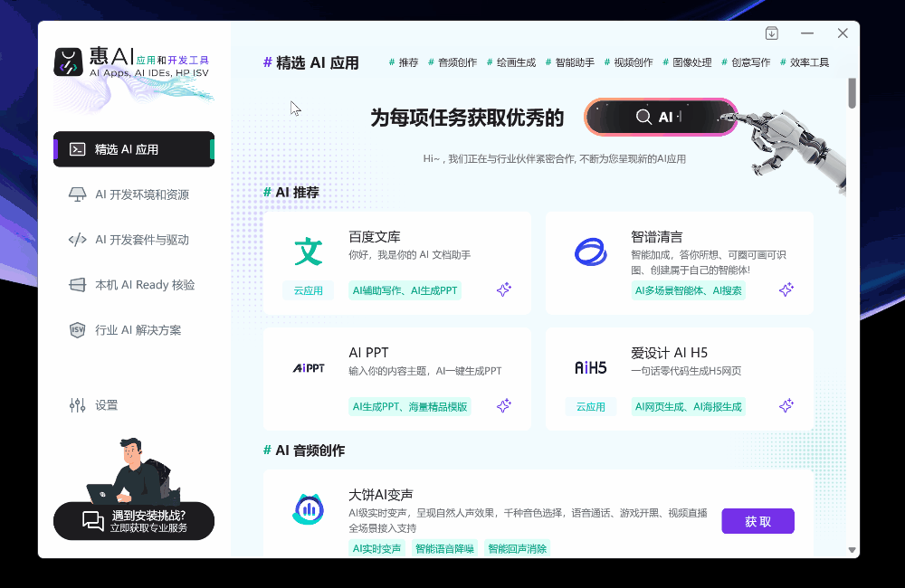Minimize the 惠AI window
The image size is (905, 588).
[807, 33]
